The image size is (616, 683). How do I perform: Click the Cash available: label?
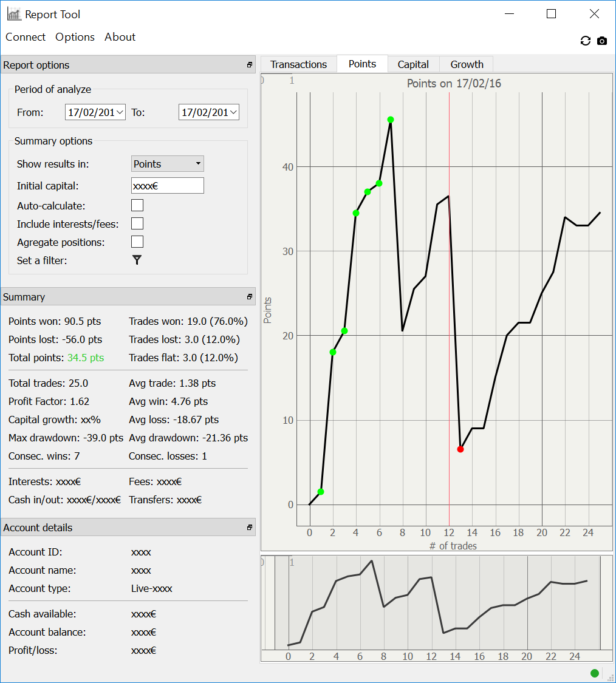point(43,614)
